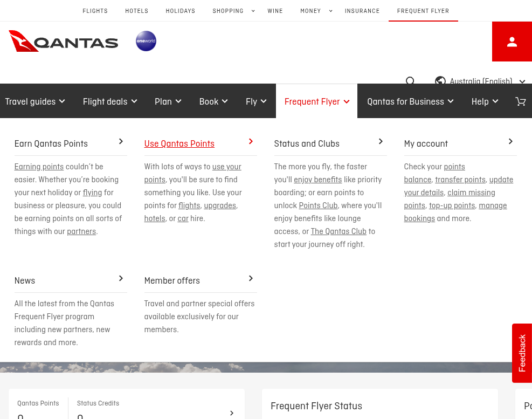Image resolution: width=532 pixels, height=419 pixels.
Task: Expand the Flight deals menu
Action: point(110,101)
